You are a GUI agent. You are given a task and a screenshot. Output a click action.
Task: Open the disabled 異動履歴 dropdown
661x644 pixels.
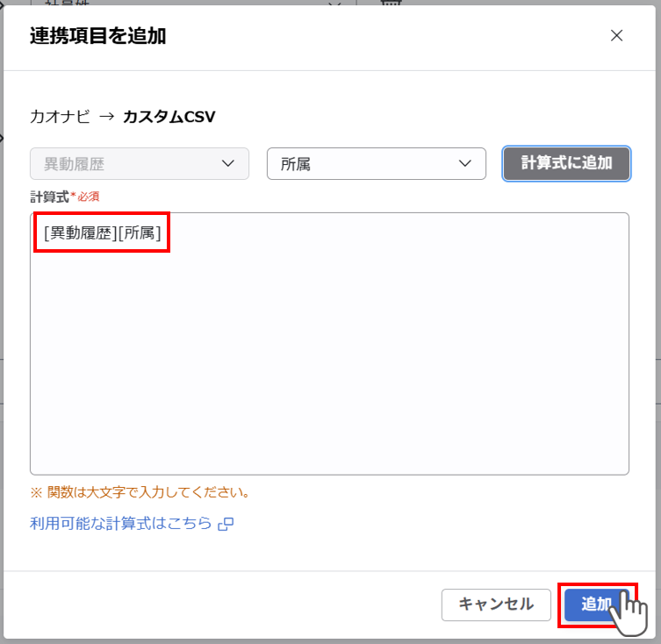(x=140, y=163)
